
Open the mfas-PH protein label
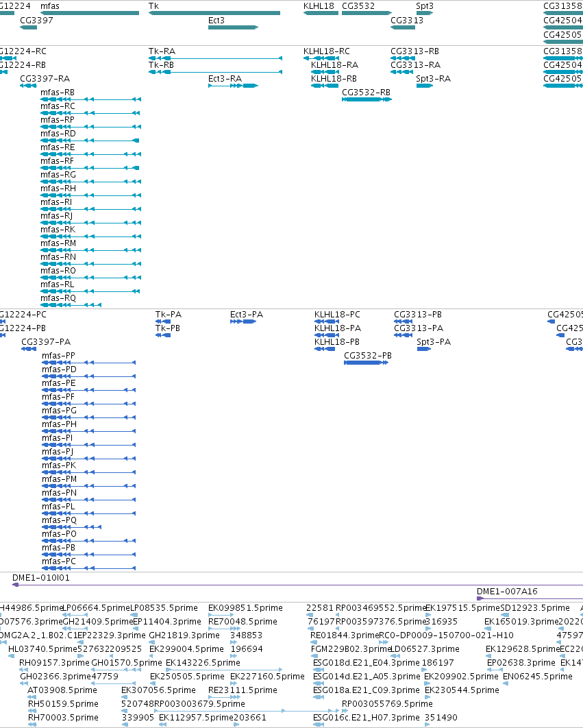pos(59,424)
